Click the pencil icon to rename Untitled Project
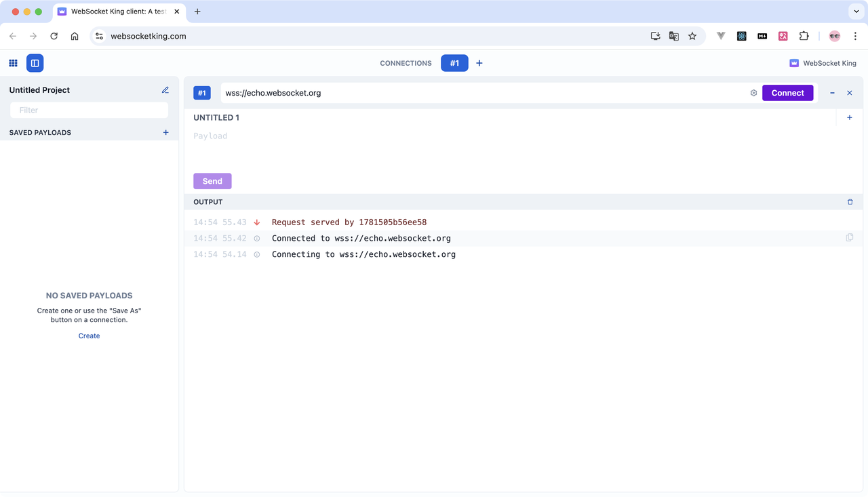The width and height of the screenshot is (868, 497). tap(165, 89)
